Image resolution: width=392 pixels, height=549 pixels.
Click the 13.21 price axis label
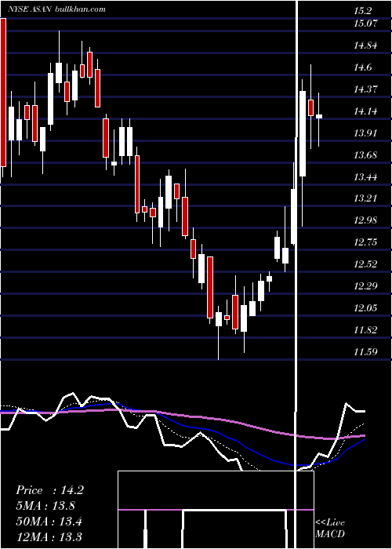tap(366, 198)
